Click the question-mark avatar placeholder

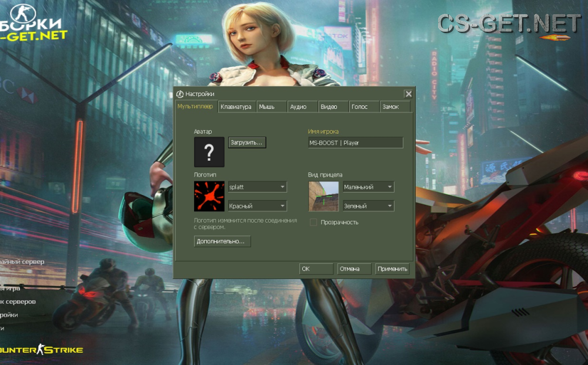(209, 151)
